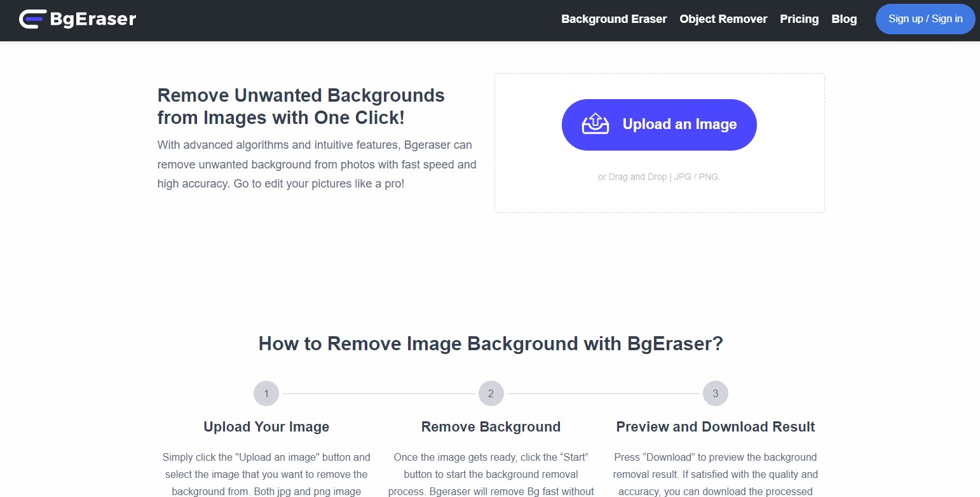The width and height of the screenshot is (980, 497).
Task: Click the Upload an Image button label
Action: pyautogui.click(x=679, y=125)
